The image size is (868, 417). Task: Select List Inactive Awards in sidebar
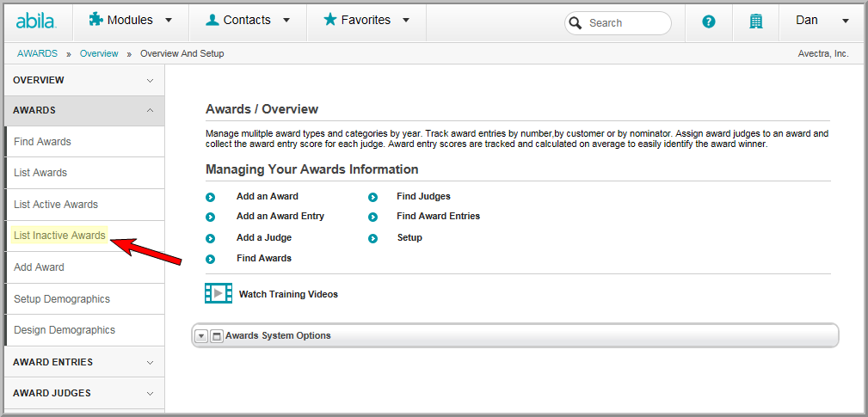(59, 236)
